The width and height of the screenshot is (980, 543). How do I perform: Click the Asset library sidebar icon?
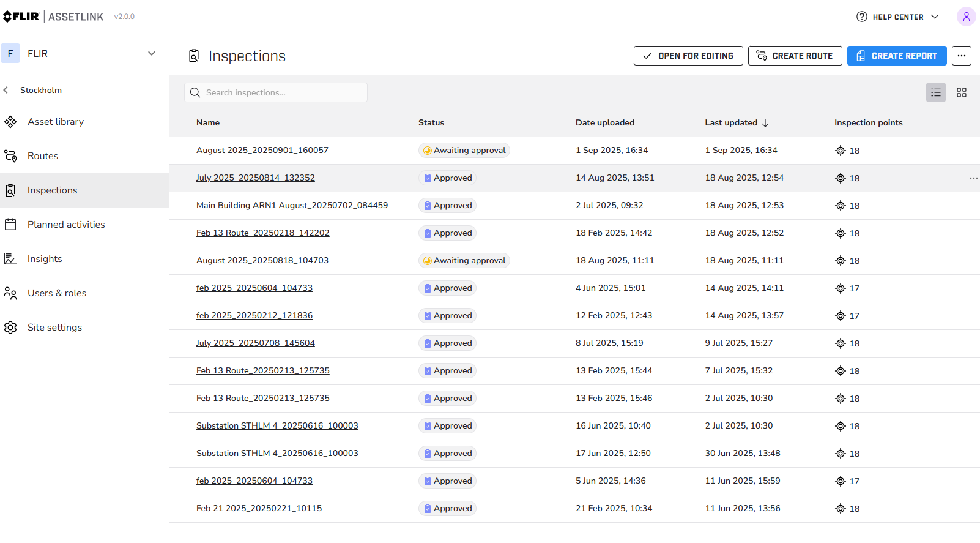(10, 122)
